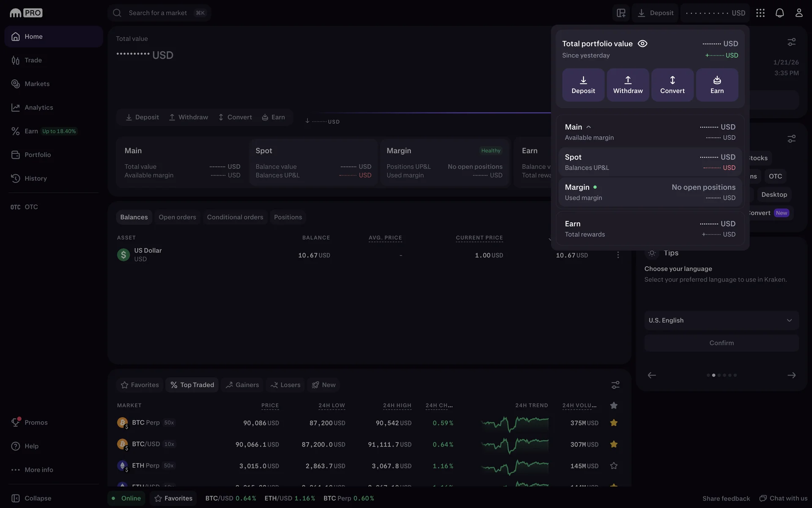Click the Earn tile in portfolio popup
The width and height of the screenshot is (812, 508).
[717, 85]
